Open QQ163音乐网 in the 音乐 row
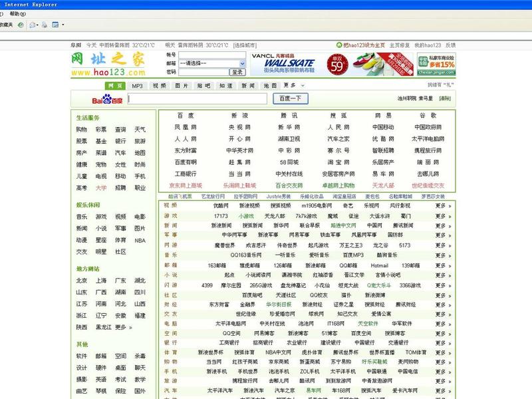The image size is (532, 399). (246, 255)
